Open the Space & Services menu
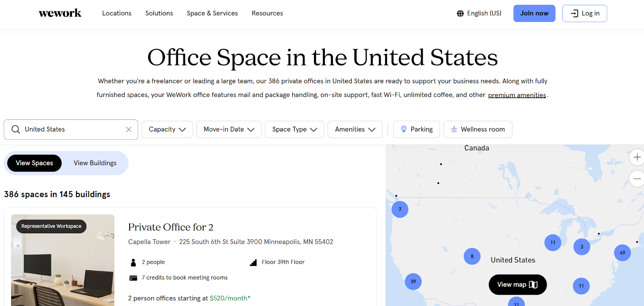This screenshot has height=306, width=644. (212, 13)
